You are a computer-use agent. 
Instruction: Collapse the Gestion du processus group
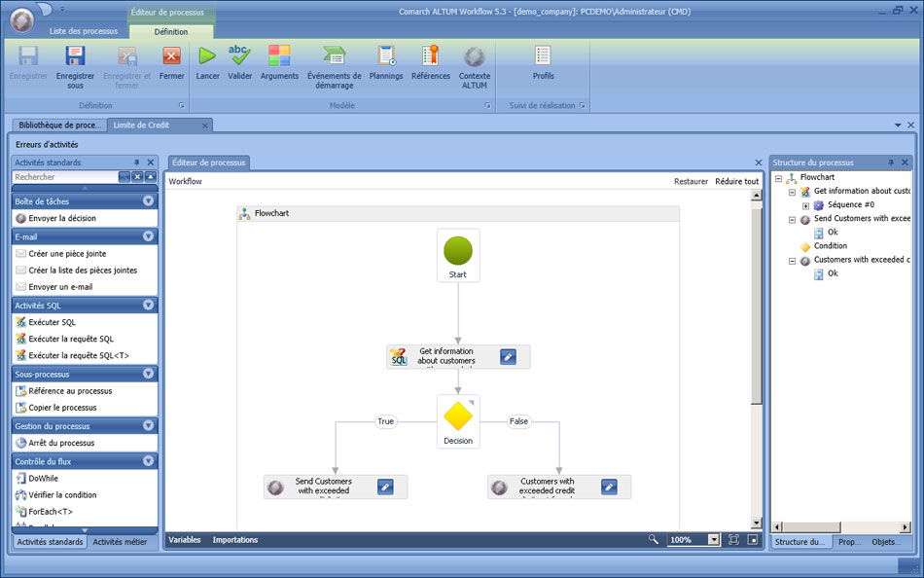click(x=148, y=426)
